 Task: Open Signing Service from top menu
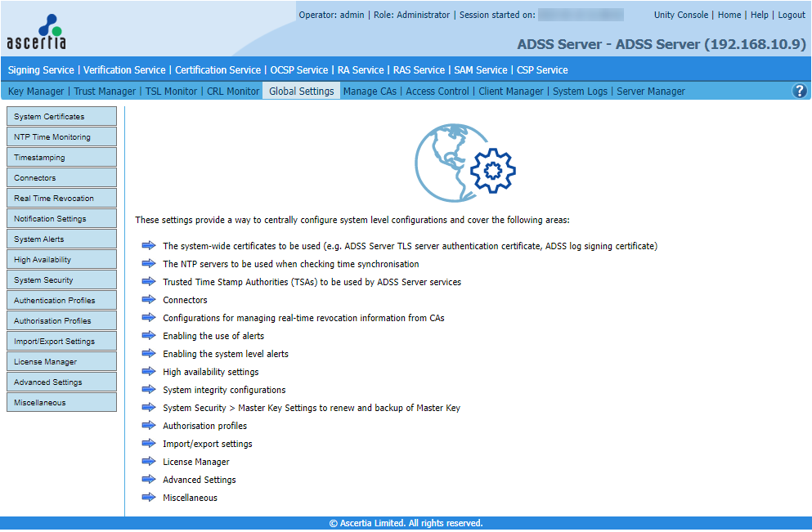pyautogui.click(x=41, y=70)
